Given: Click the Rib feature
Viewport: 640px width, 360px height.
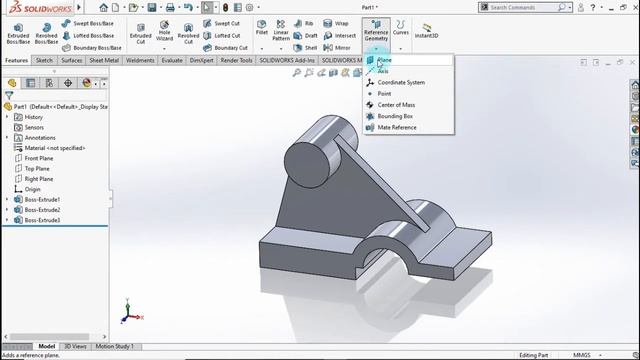Looking at the screenshot, I should point(304,23).
